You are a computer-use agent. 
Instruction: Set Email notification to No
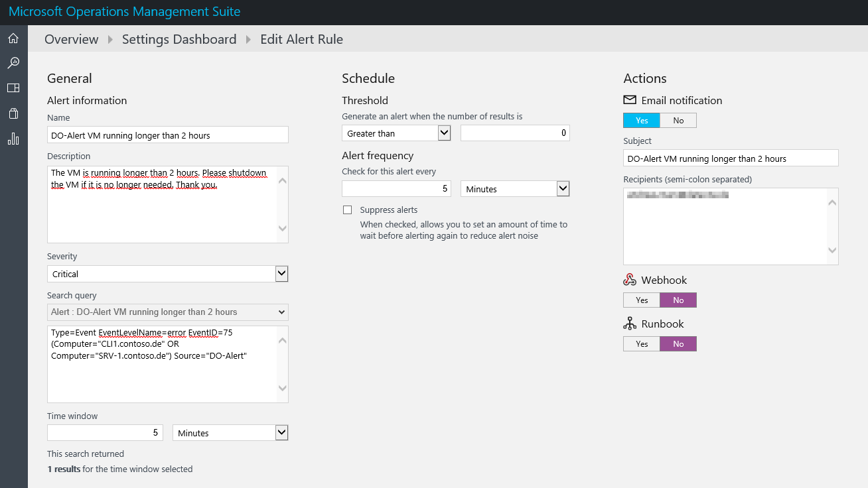coord(678,121)
